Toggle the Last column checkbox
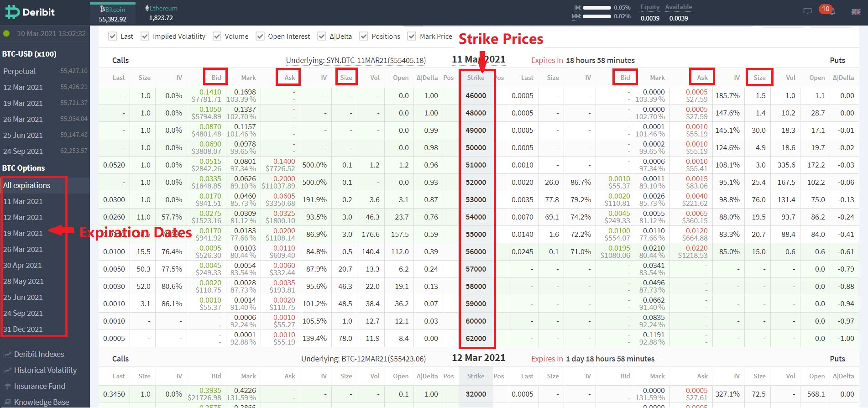This screenshot has width=868, height=408. click(x=112, y=37)
